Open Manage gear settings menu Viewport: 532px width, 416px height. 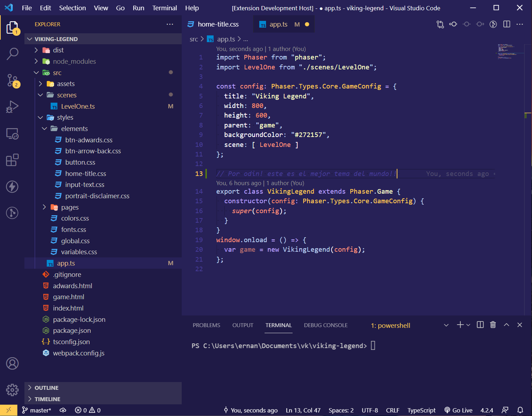(12, 390)
